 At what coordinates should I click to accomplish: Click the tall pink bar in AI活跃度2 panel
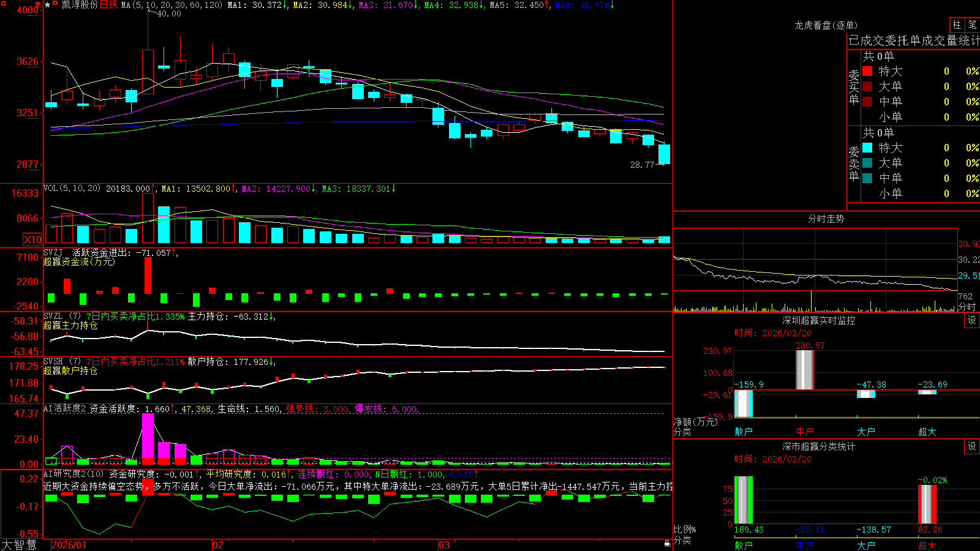click(148, 439)
